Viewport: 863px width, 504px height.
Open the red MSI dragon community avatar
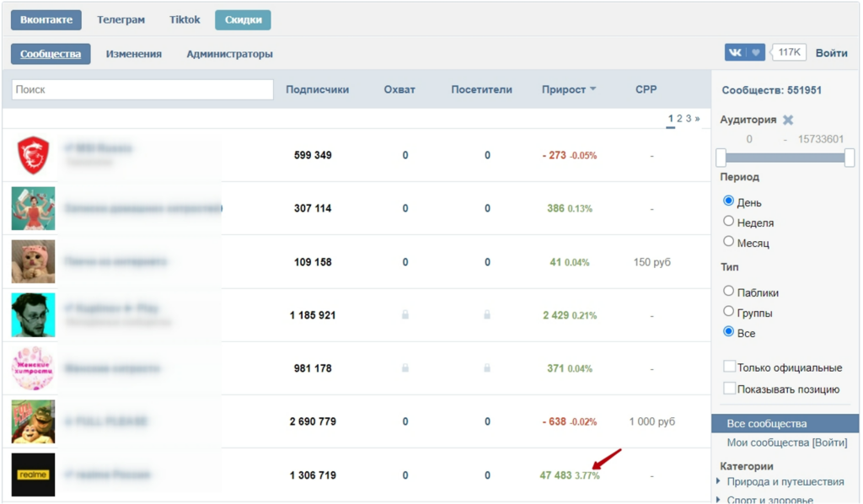pyautogui.click(x=34, y=156)
